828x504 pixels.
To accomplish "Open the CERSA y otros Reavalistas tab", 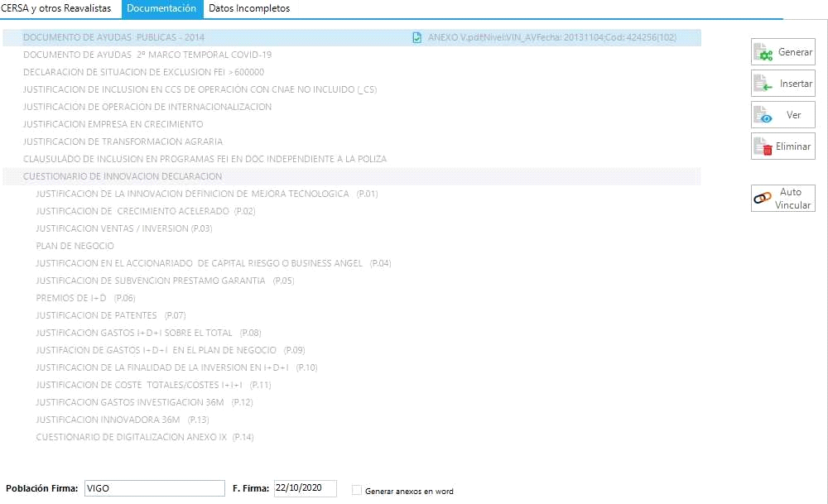I will point(55,8).
